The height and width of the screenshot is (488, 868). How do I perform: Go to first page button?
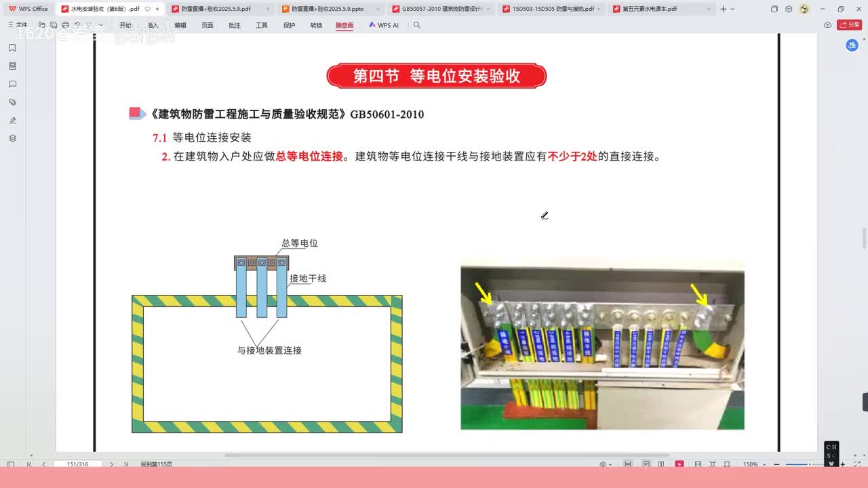[x=29, y=464]
